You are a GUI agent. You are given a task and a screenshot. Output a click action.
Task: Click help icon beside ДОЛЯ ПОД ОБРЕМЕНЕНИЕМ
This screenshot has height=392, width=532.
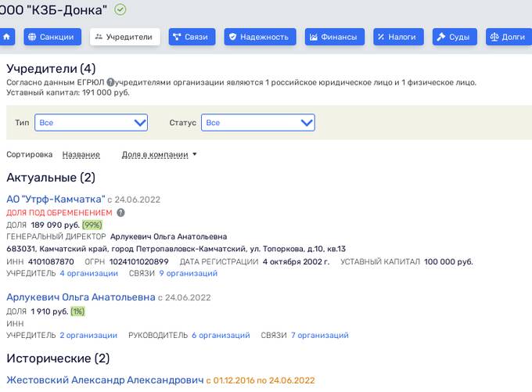tap(120, 213)
